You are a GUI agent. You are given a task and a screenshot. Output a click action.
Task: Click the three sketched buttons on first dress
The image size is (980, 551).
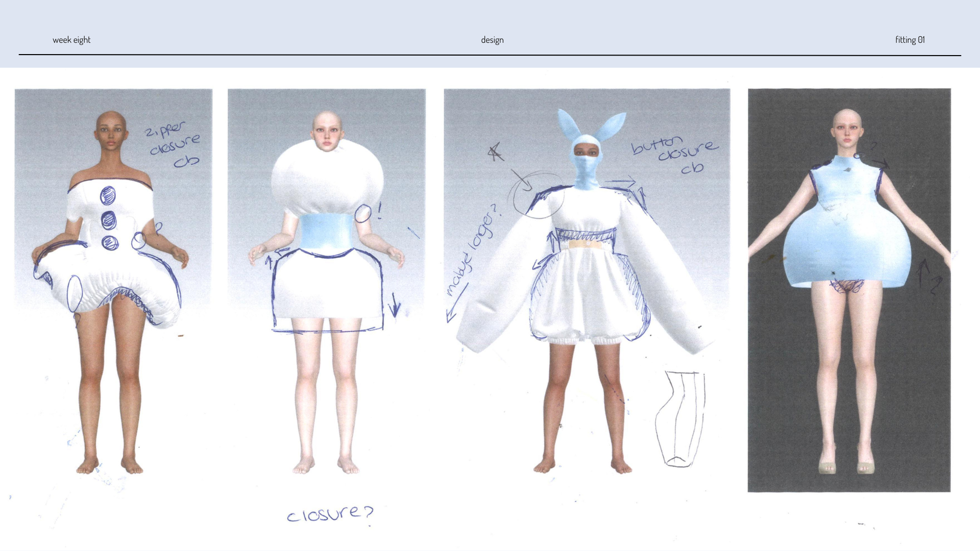point(110,219)
